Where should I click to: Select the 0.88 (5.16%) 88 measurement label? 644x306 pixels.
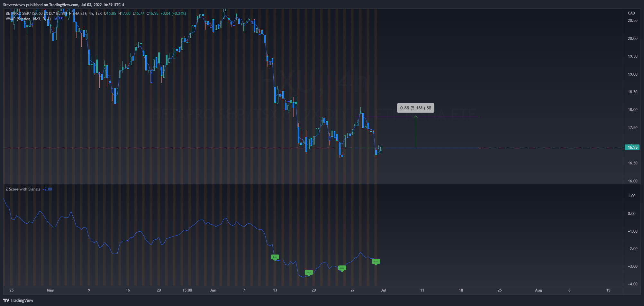(x=416, y=108)
